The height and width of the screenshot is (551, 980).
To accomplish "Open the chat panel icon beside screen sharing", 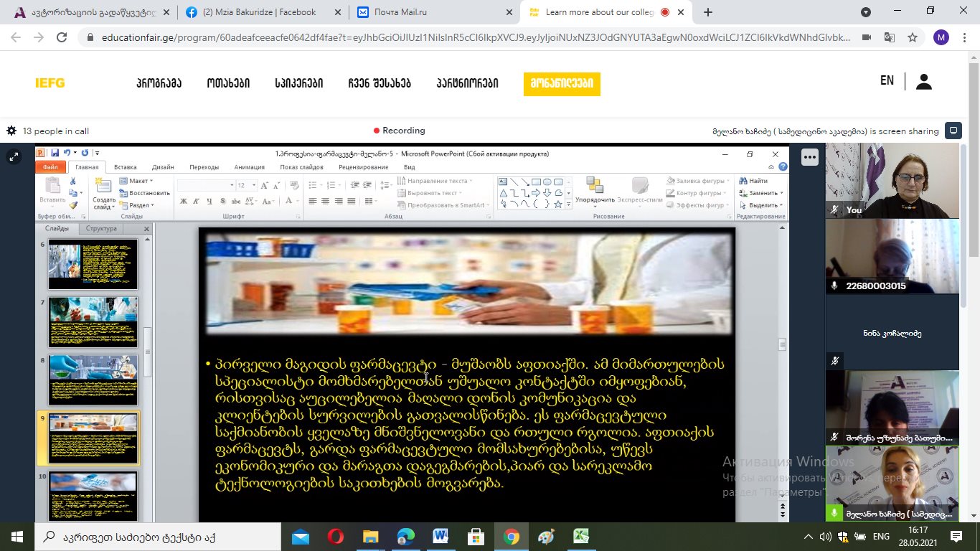I will point(953,131).
